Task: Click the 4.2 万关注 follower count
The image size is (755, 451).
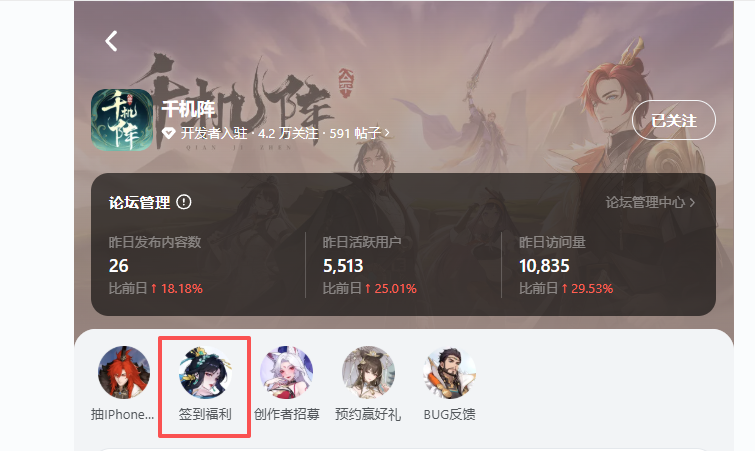Action: [288, 133]
